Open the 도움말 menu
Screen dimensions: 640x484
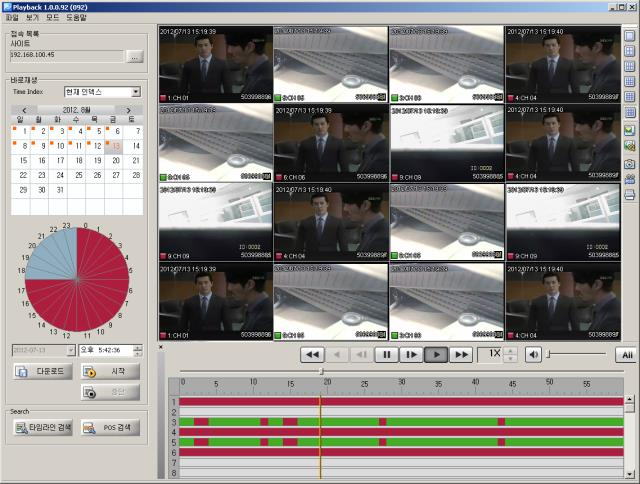pyautogui.click(x=77, y=18)
